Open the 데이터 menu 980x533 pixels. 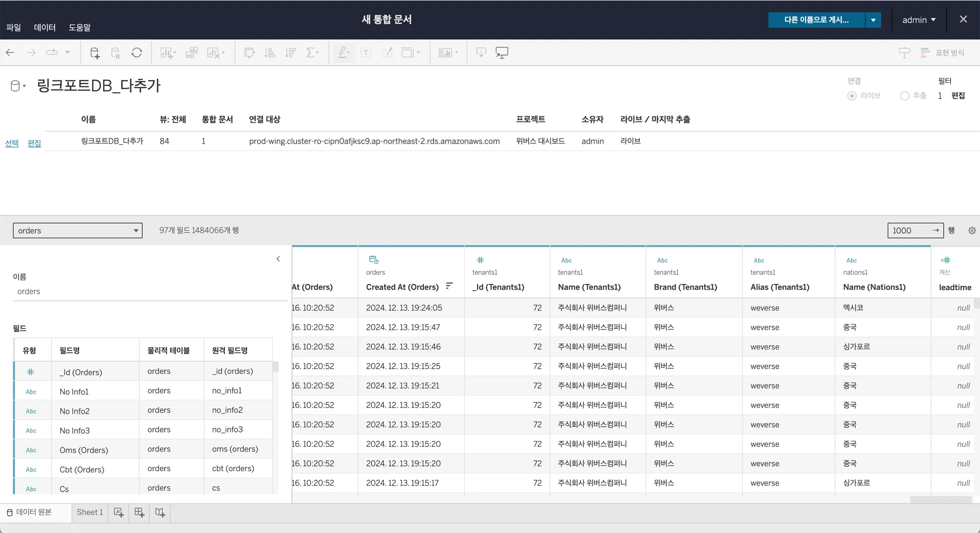(45, 28)
